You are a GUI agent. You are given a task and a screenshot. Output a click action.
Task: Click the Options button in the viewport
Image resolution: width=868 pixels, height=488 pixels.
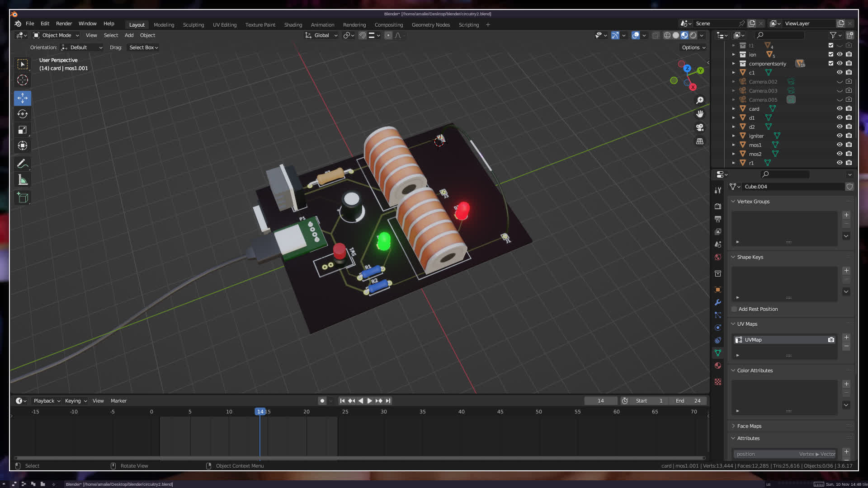pos(693,47)
